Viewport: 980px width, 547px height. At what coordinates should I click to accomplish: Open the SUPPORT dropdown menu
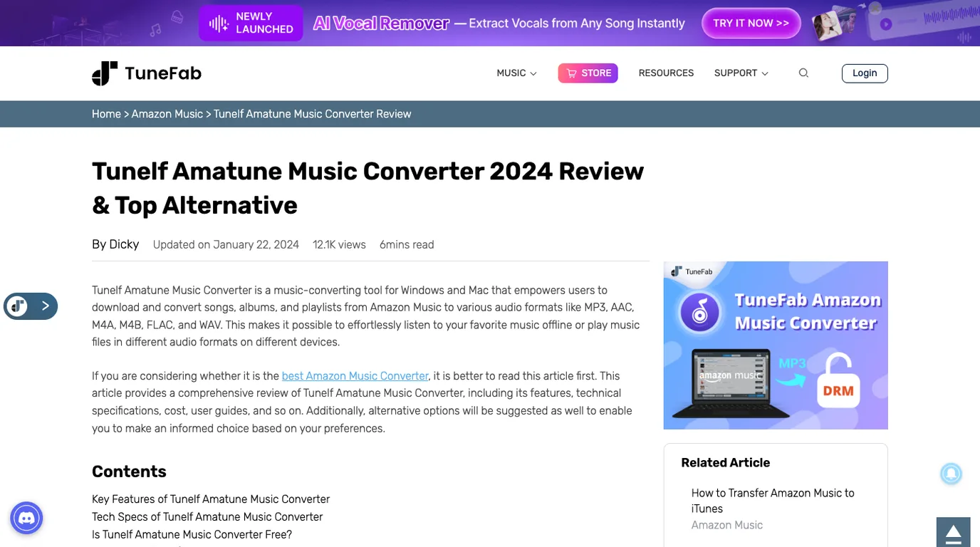(x=741, y=73)
